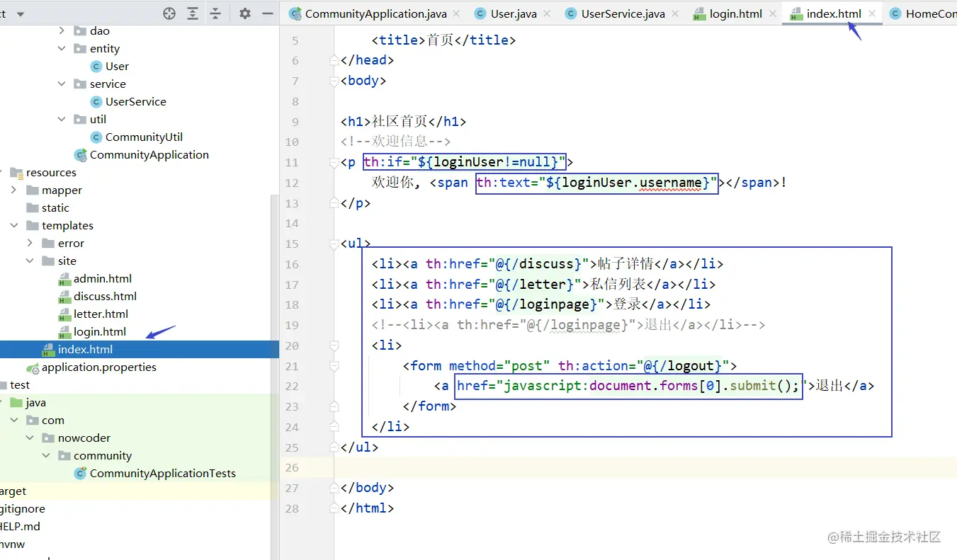Close the UserService.java tab
957x560 pixels.
[675, 13]
